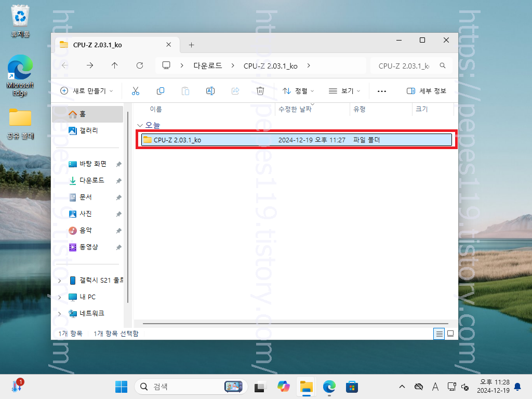Image resolution: width=532 pixels, height=399 pixels.
Task: Click the Delete trash can icon
Action: coord(260,91)
